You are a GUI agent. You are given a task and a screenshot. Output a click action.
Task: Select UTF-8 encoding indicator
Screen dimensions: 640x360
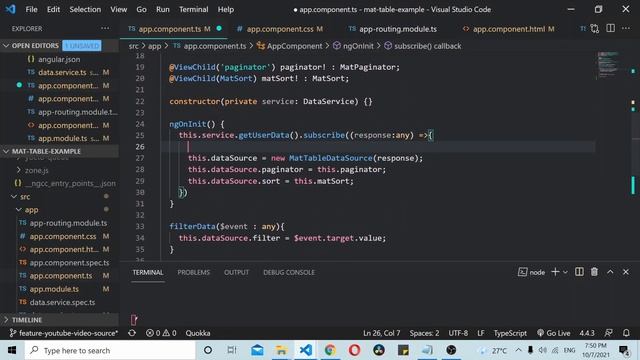pyautogui.click(x=458, y=333)
